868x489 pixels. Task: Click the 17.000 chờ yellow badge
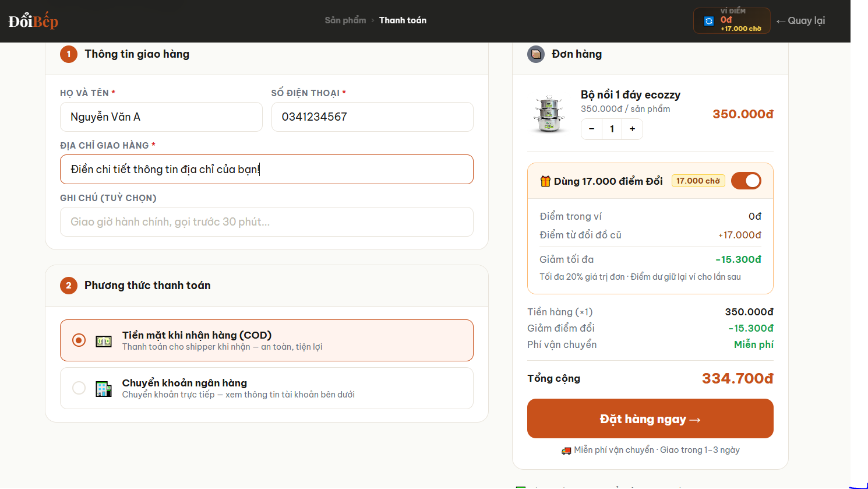click(x=698, y=181)
